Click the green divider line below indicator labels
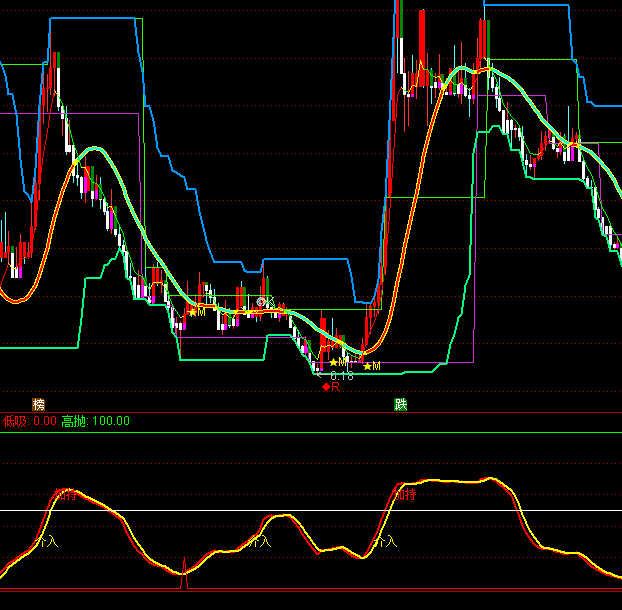The width and height of the screenshot is (622, 610). point(300,433)
